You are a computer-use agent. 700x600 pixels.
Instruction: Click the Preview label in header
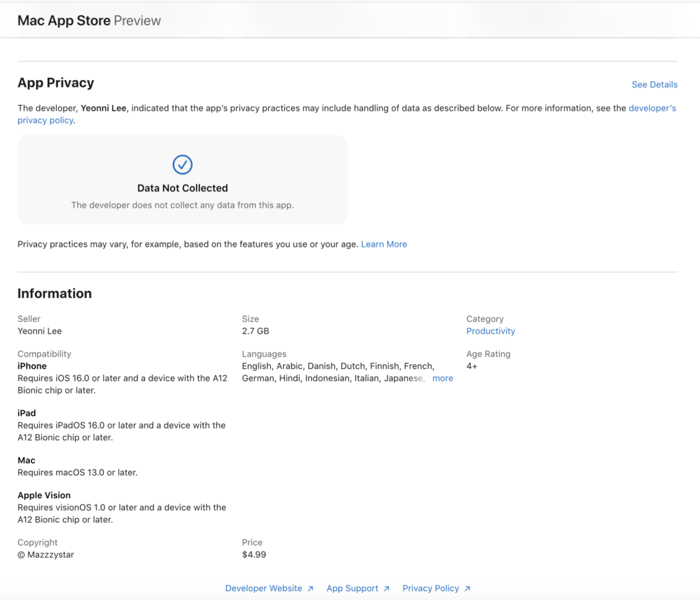click(137, 21)
